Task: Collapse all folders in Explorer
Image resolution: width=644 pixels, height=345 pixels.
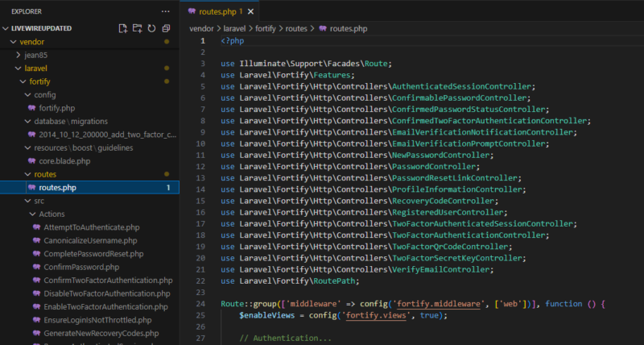Action: (166, 28)
